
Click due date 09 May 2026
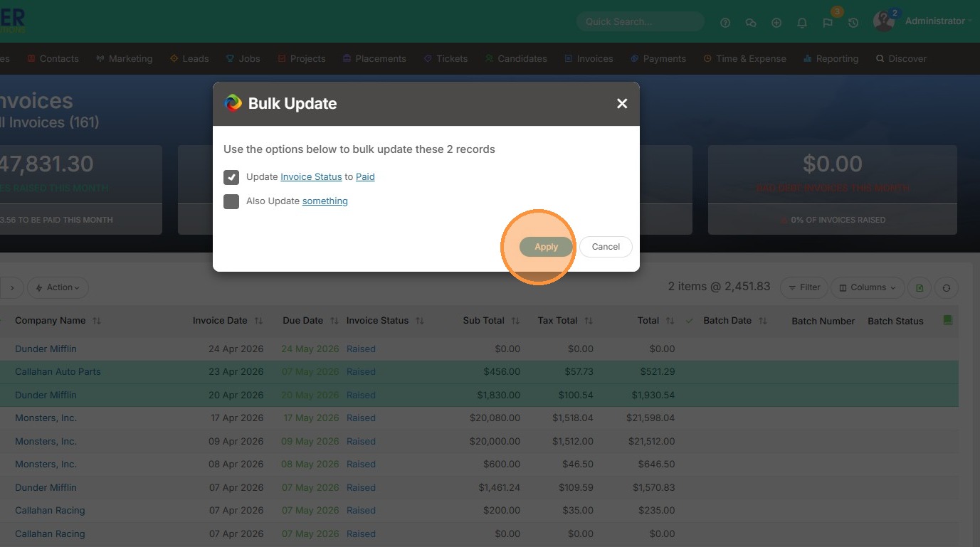coord(310,441)
